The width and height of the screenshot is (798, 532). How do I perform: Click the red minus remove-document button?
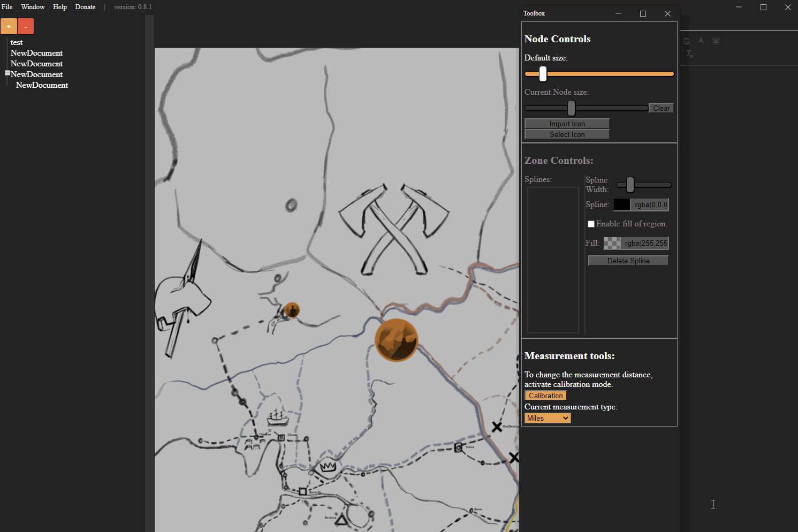pos(26,26)
